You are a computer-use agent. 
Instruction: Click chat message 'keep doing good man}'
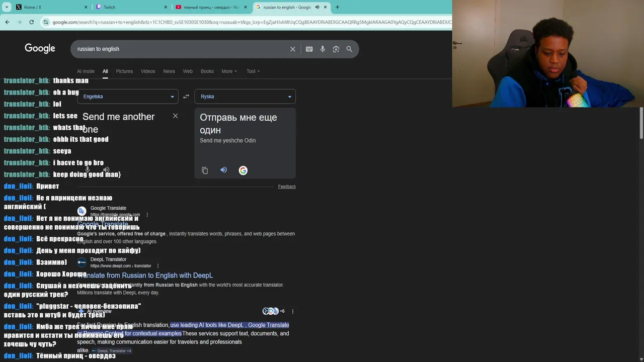tap(87, 174)
